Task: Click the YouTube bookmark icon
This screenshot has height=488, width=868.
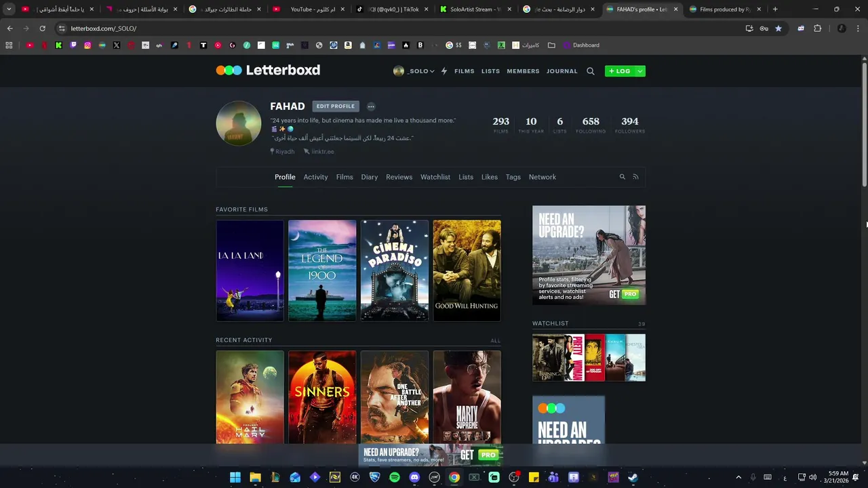Action: [30, 45]
